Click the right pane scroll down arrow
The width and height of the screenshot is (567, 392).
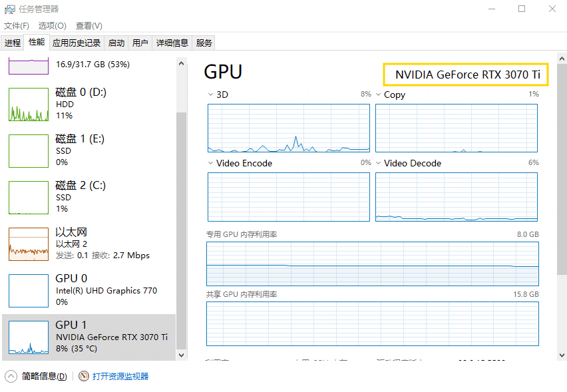point(562,355)
